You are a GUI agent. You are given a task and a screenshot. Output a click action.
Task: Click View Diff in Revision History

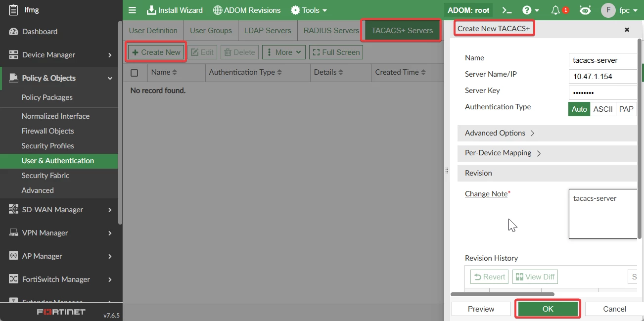tap(535, 276)
